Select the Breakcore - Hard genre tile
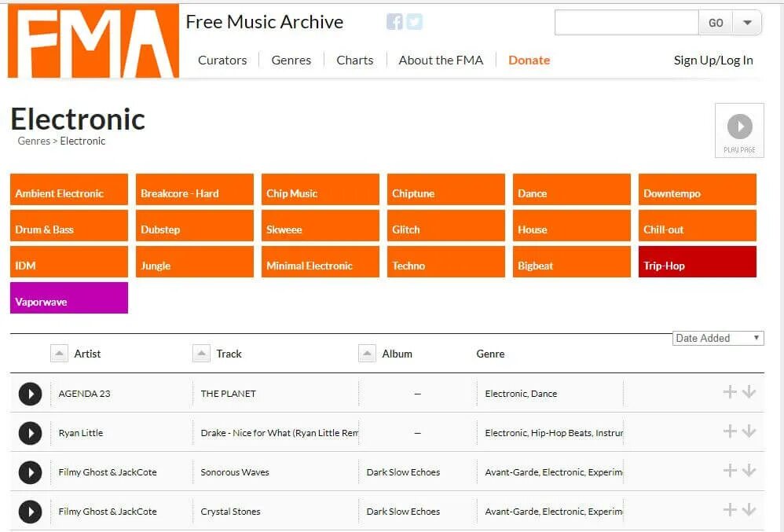The width and height of the screenshot is (784, 532). (195, 189)
